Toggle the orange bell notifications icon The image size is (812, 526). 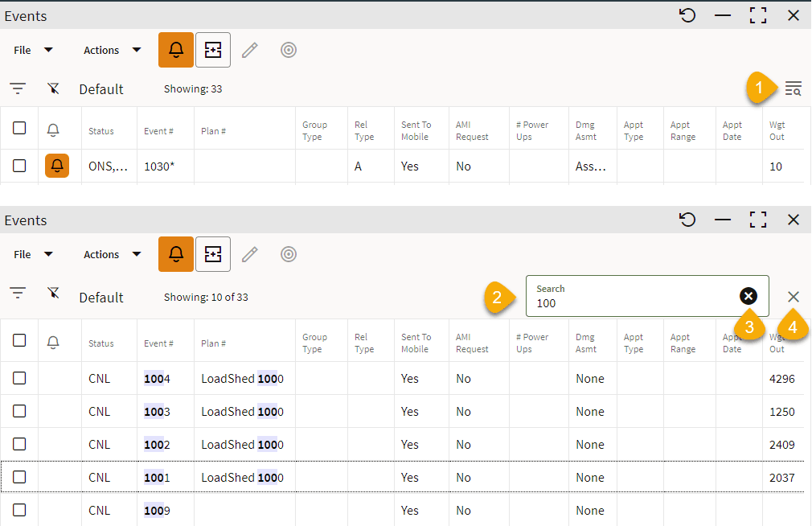tap(175, 50)
